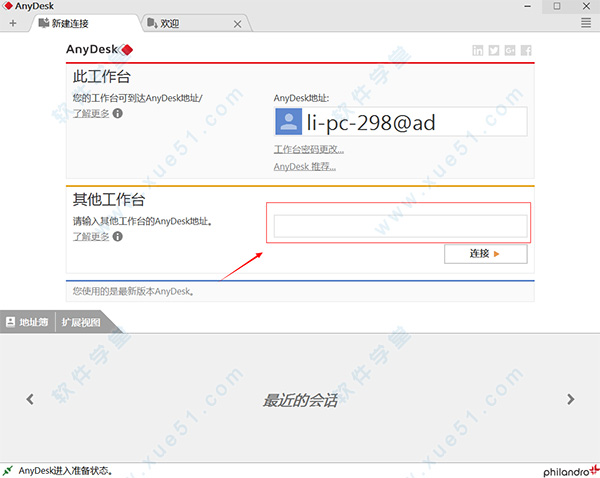Screen dimensions: 600x478
Task: Click 了解更多 link under 其他工作台
Action: [91, 237]
